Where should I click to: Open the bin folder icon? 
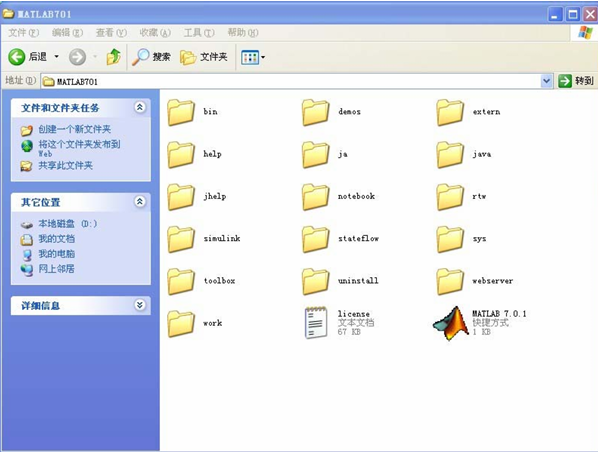coord(181,112)
